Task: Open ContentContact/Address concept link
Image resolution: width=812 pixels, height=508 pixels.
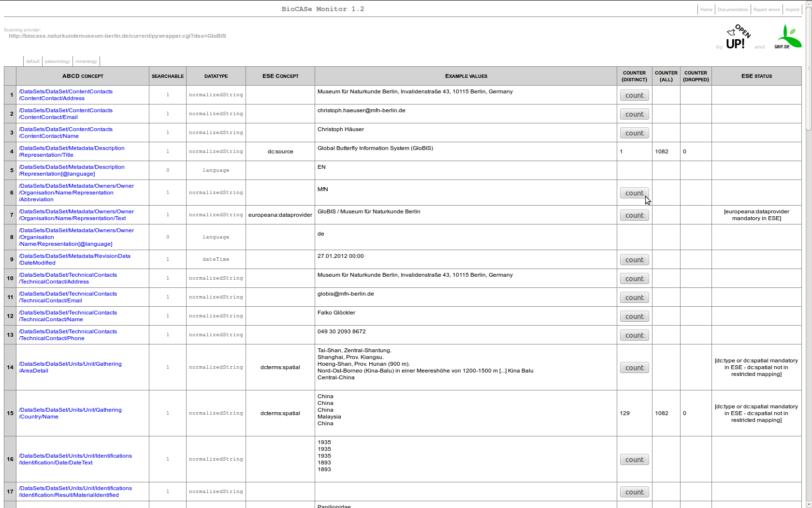Action: point(66,95)
